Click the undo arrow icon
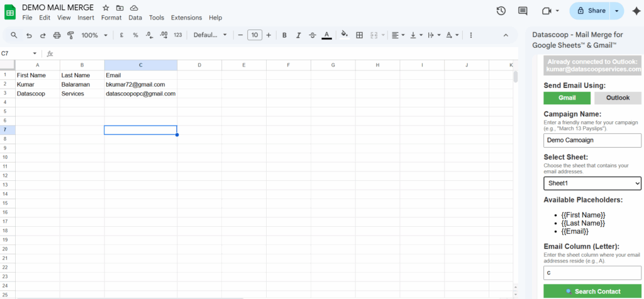644x299 pixels. [29, 35]
